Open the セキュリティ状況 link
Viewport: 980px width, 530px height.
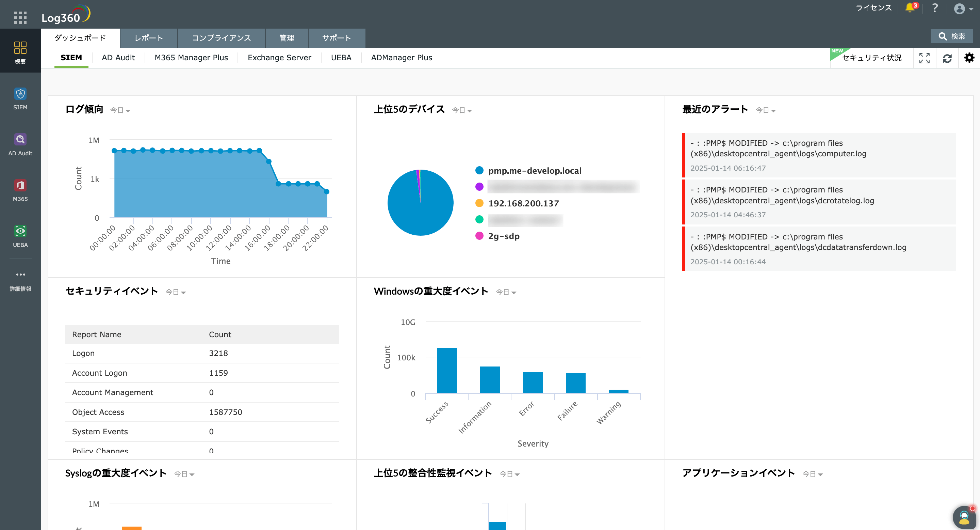(x=871, y=58)
